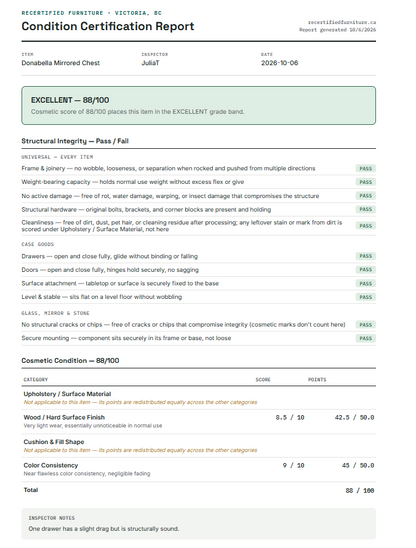This screenshot has width=416, height=548.
Task: Select the Color Consistency score 9 / 10
Action: (293, 466)
